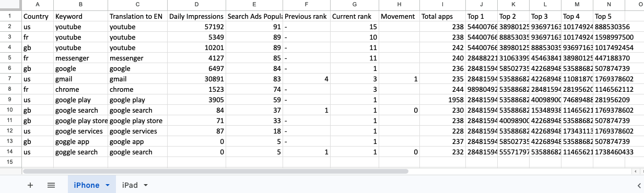
Task: Click the Country header cell
Action: [38, 16]
